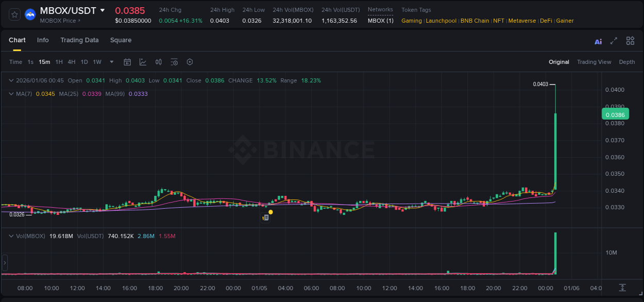Viewport: 644px width, 302px height.
Task: Open the Launchpool token tag
Action: tap(440, 21)
